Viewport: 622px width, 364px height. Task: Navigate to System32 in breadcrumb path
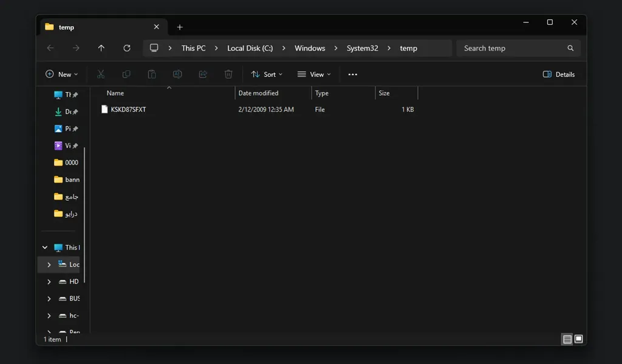(362, 48)
